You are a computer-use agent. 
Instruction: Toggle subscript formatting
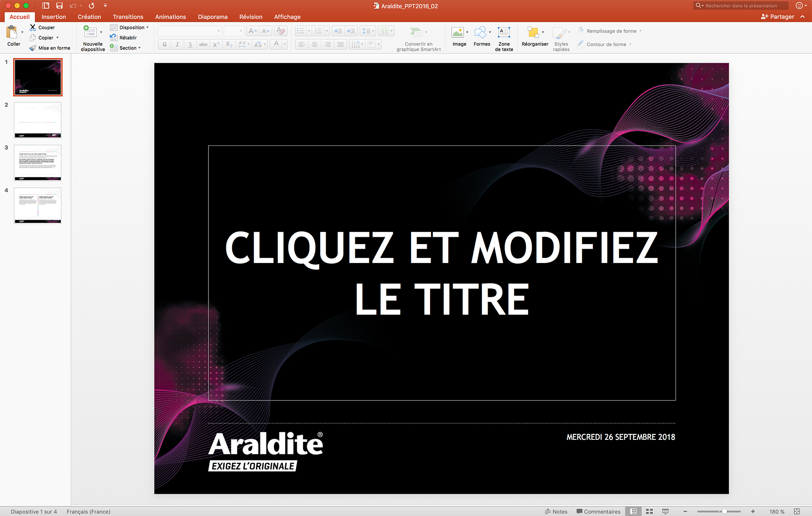click(229, 44)
